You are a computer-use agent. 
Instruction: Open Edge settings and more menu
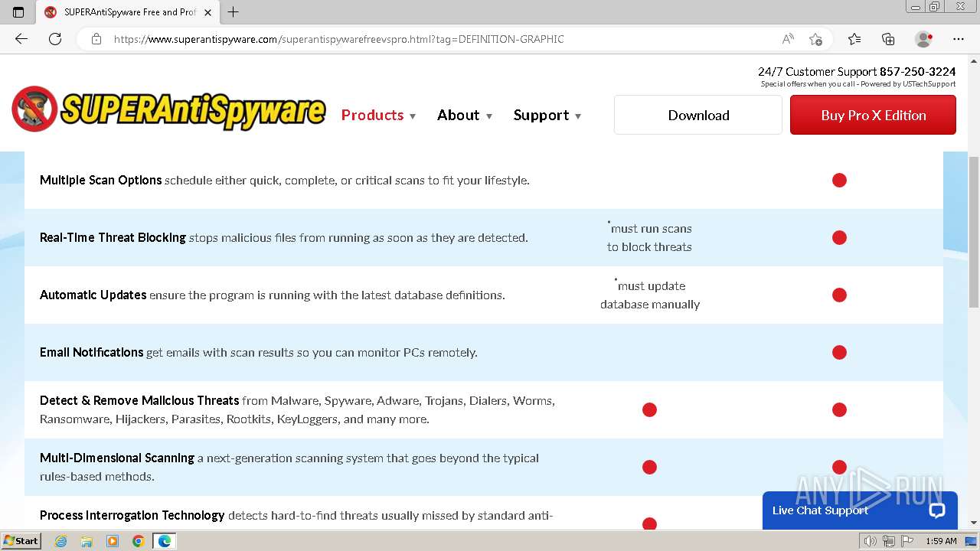(959, 39)
